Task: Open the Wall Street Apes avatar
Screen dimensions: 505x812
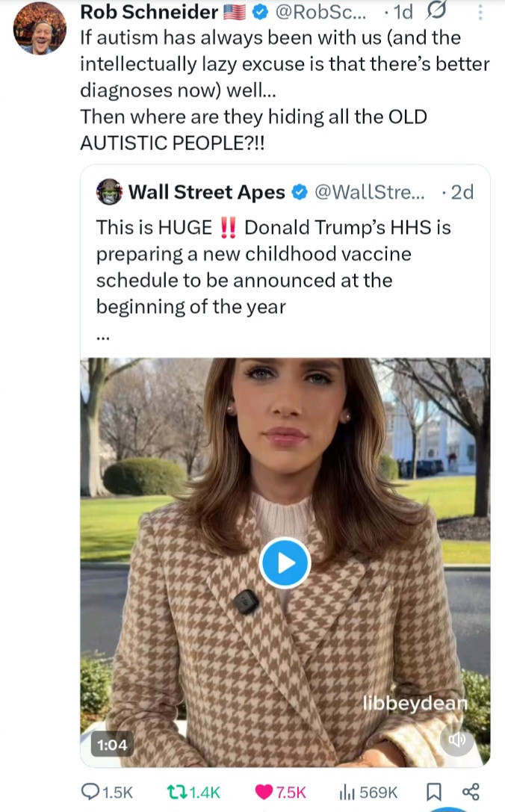Action: pos(110,192)
